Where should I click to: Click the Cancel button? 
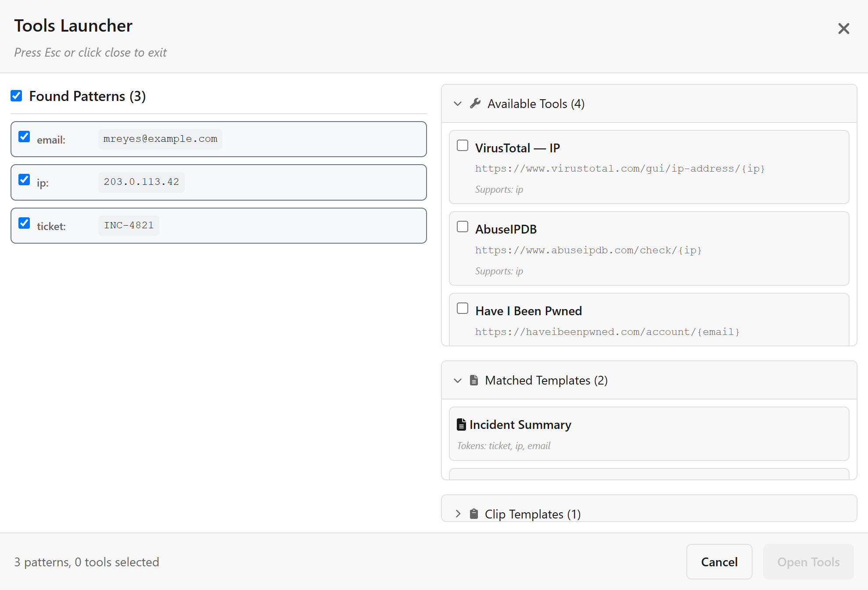[719, 562]
